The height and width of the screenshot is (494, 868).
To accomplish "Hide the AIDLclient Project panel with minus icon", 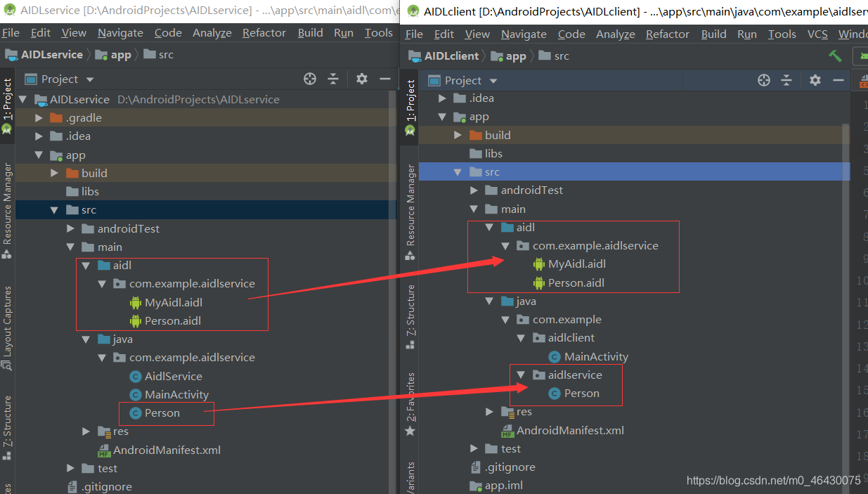I will pos(838,80).
